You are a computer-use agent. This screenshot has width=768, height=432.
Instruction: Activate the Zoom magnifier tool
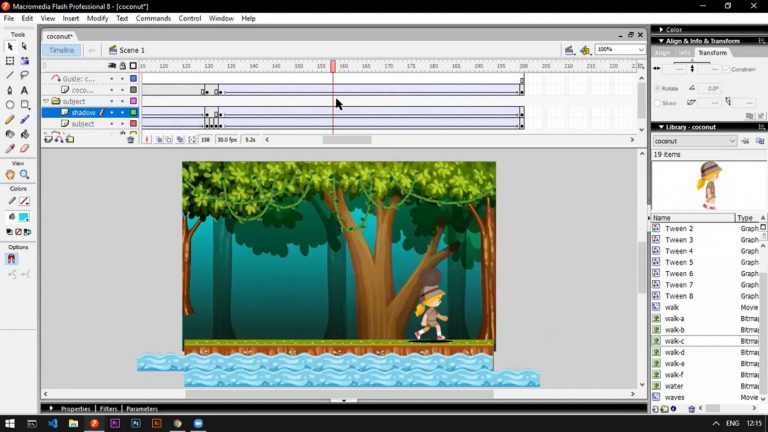pos(24,174)
